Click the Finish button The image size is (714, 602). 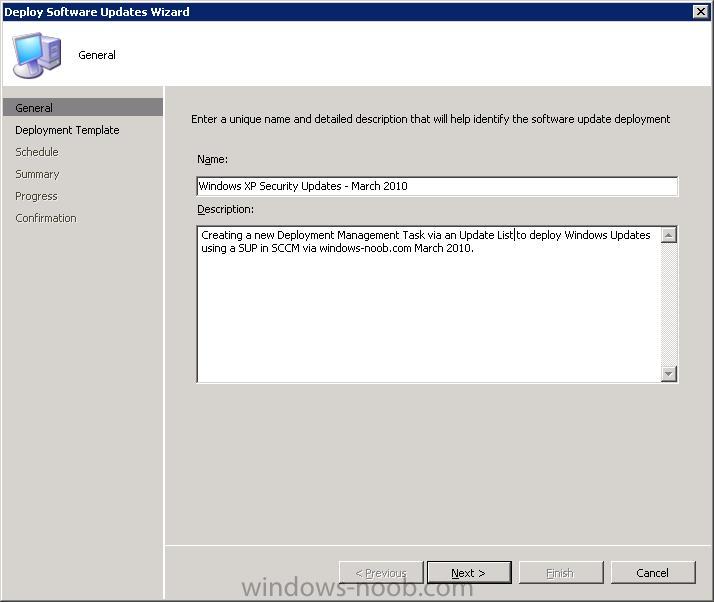[x=561, y=572]
